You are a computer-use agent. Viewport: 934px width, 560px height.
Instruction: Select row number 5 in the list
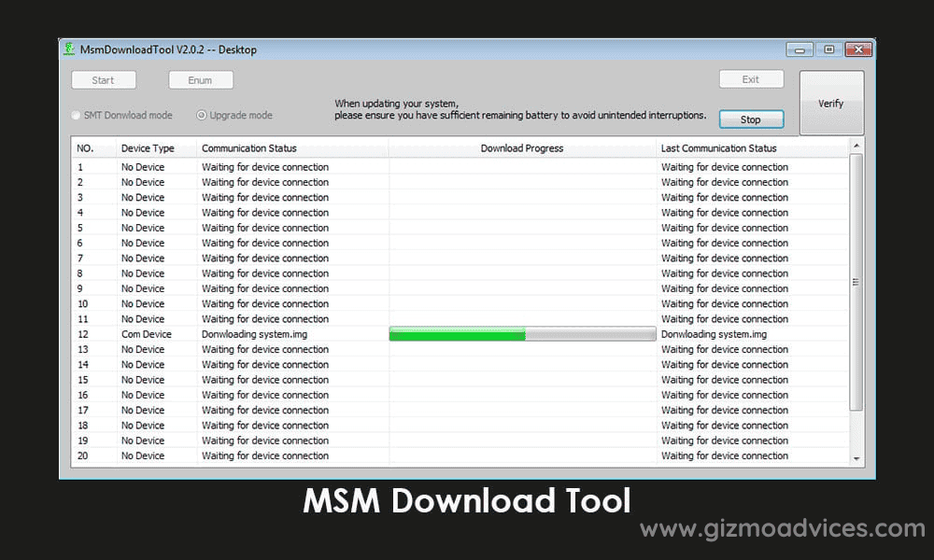pyautogui.click(x=80, y=228)
